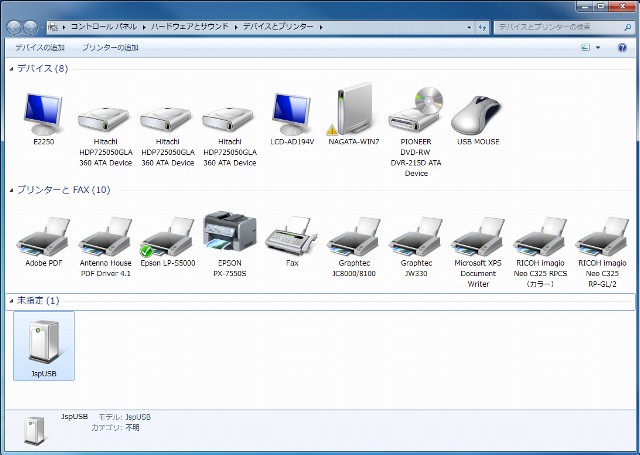The width and height of the screenshot is (640, 455).
Task: Open NAGATA-WIN7 computer with warning icon
Action: click(354, 114)
